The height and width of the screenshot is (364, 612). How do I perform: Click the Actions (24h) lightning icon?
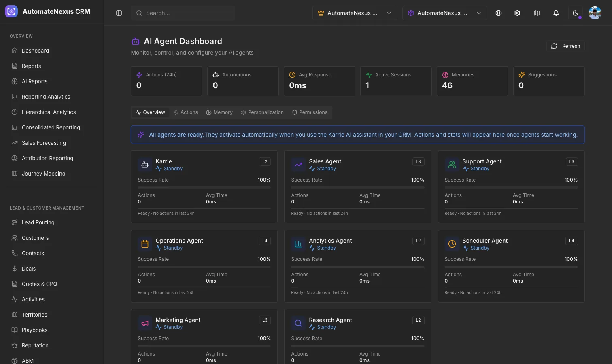139,75
